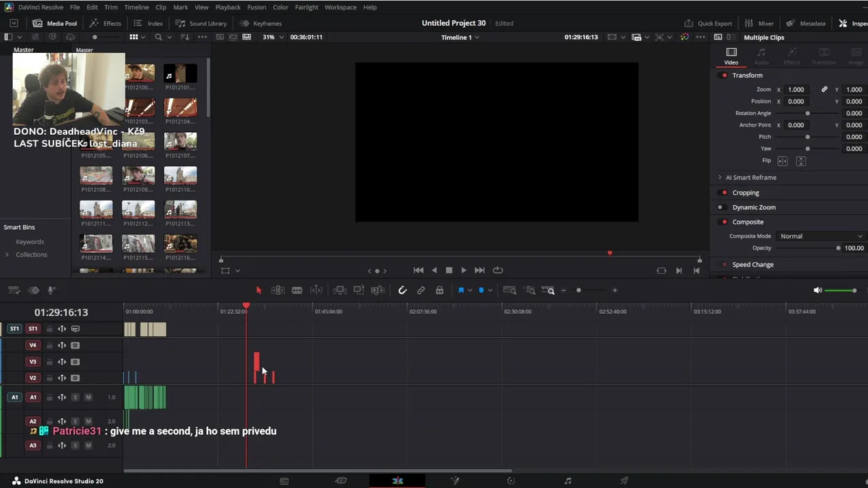The height and width of the screenshot is (488, 868).
Task: Open the Mixer panel
Action: point(759,23)
